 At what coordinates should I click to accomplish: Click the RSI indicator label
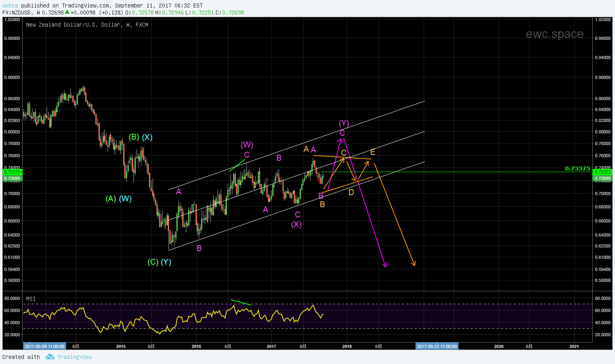(31, 299)
